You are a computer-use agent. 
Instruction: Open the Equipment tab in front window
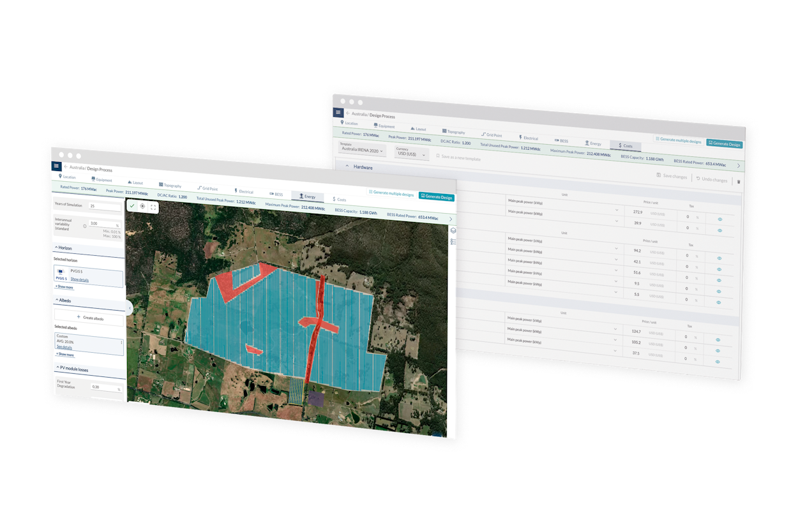[102, 179]
